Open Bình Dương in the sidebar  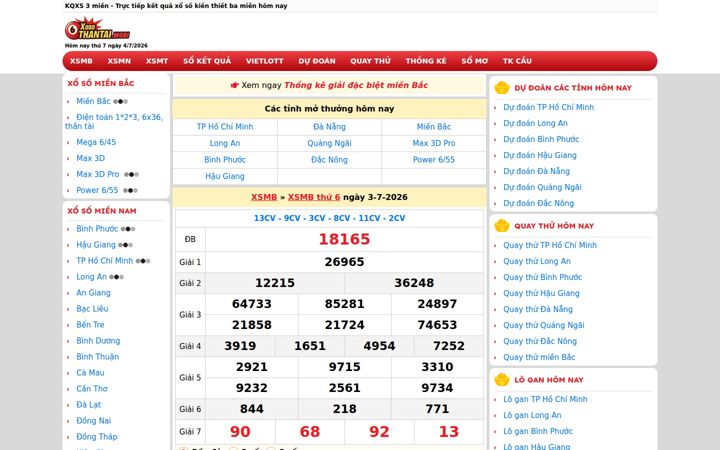98,341
